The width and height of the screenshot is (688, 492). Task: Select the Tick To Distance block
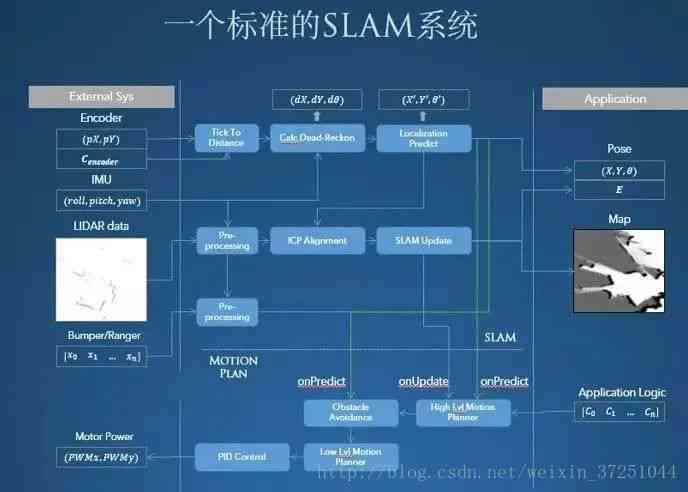coord(226,138)
